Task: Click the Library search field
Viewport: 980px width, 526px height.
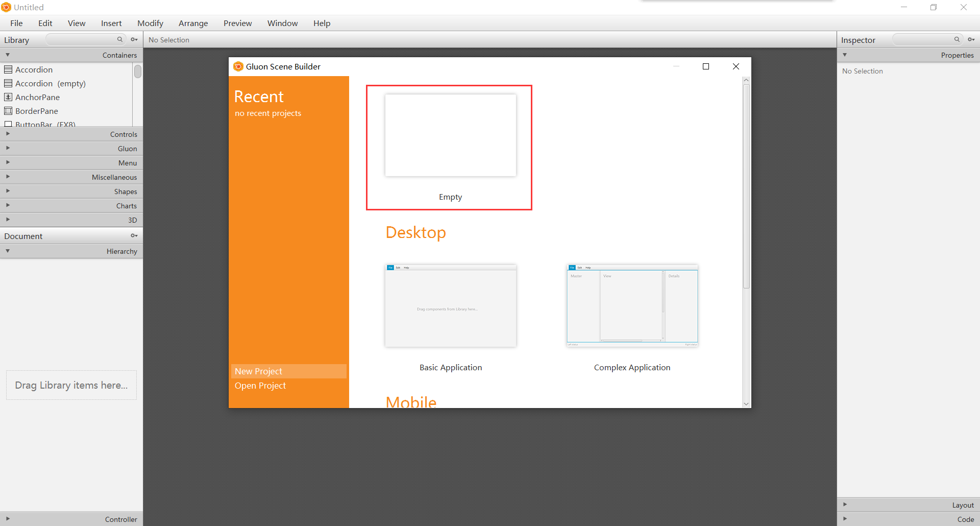Action: [85, 39]
